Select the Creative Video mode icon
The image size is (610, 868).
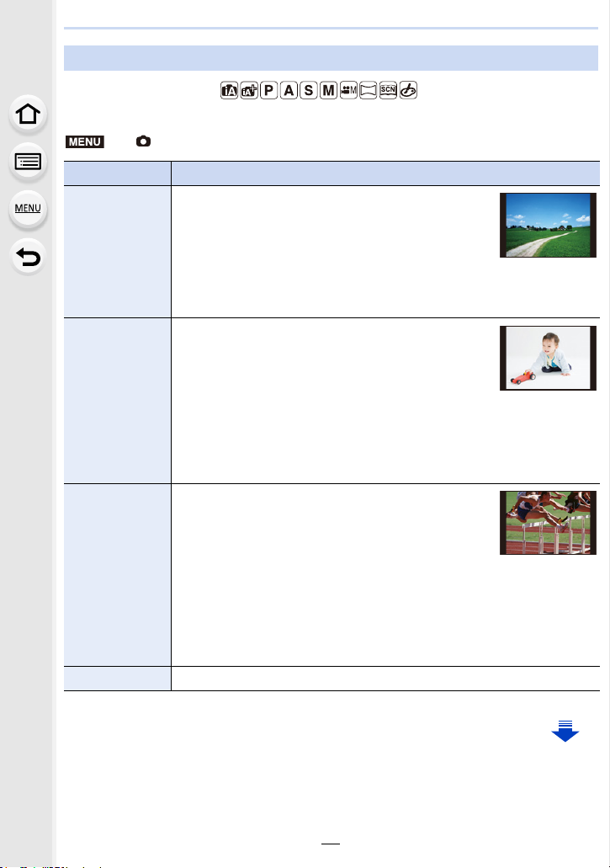pos(348,90)
